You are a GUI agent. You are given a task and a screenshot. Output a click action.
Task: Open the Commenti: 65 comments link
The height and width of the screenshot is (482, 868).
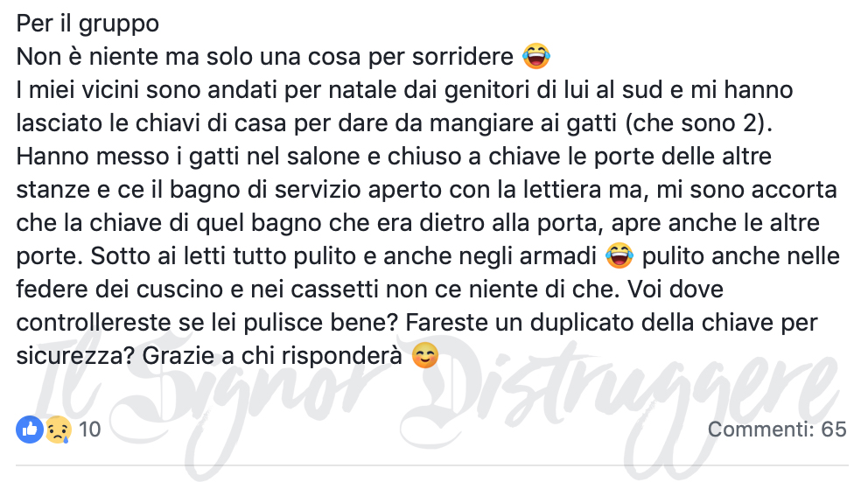(777, 430)
